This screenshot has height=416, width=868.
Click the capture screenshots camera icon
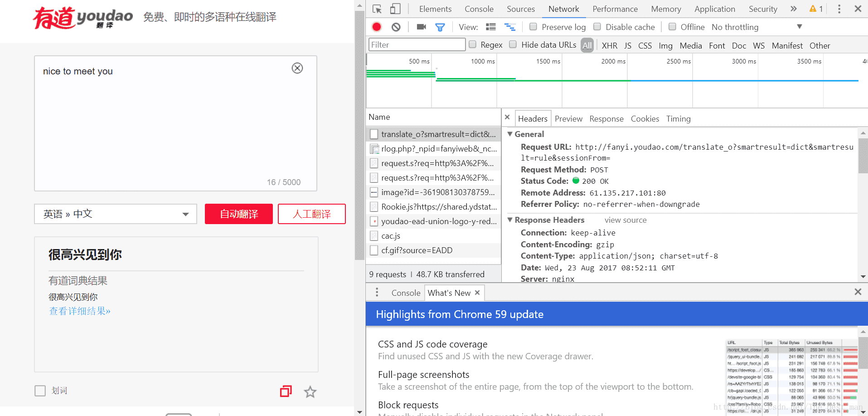(x=421, y=27)
